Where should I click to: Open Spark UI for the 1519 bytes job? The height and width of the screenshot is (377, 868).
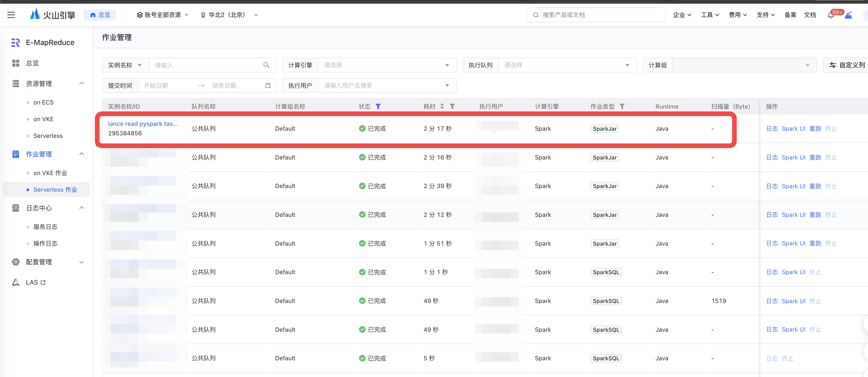(793, 301)
